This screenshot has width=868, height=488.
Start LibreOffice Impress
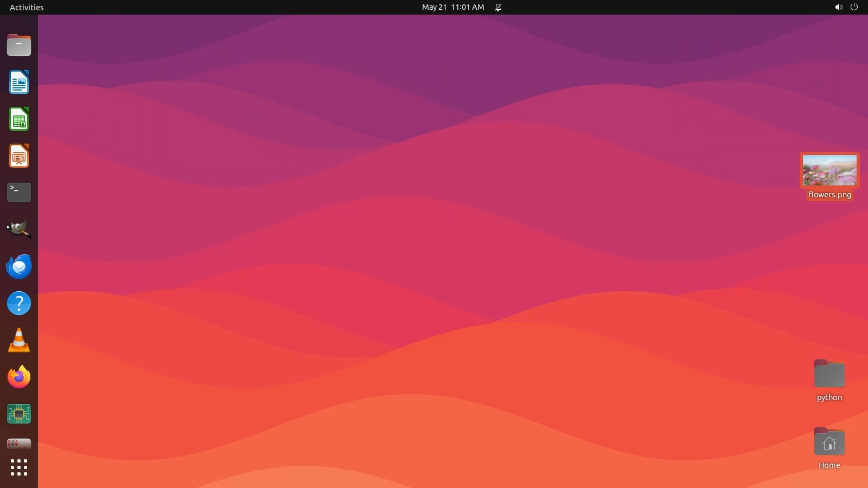pos(19,156)
